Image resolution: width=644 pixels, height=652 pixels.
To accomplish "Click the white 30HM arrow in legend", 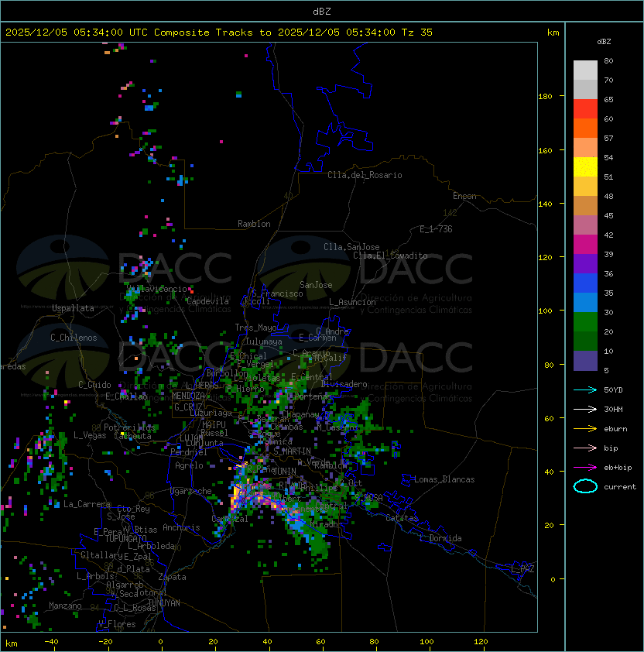I will (x=585, y=410).
